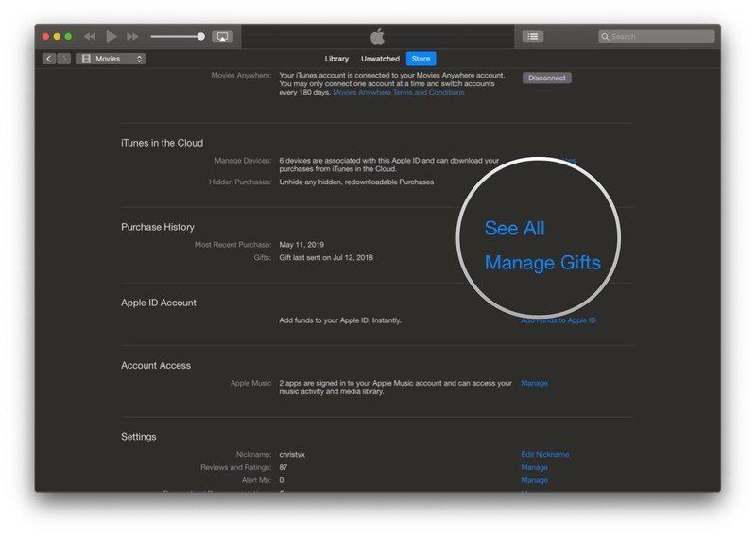
Task: Click the 'Most Recent Purchase:' label
Action: (x=232, y=245)
